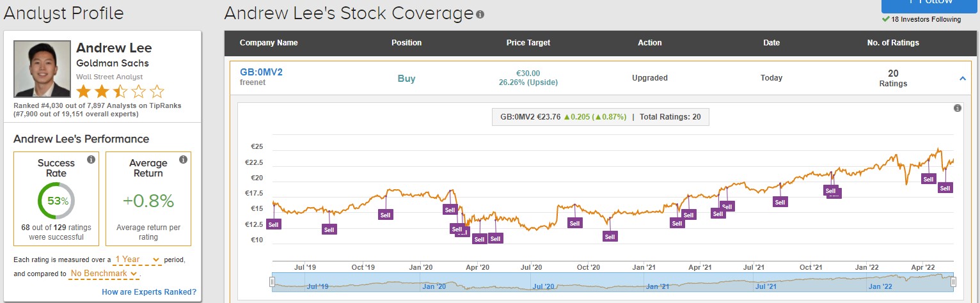Collapse the freenet row chevron

[963, 79]
